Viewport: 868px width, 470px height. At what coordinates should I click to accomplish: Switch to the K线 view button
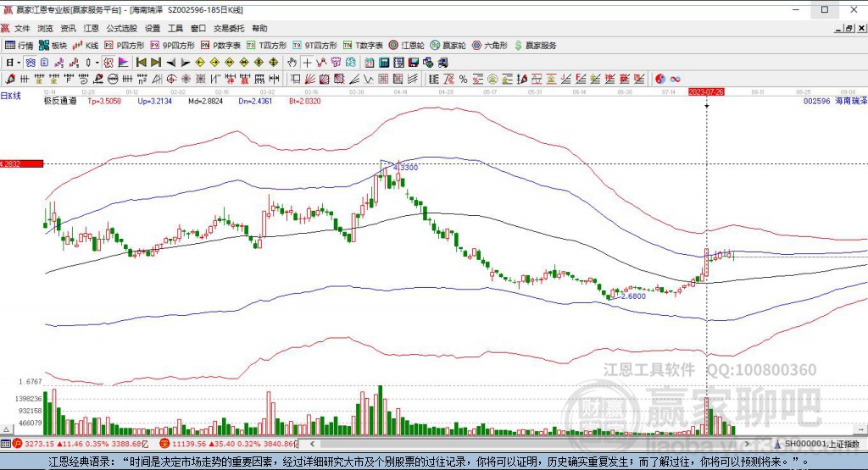86,46
